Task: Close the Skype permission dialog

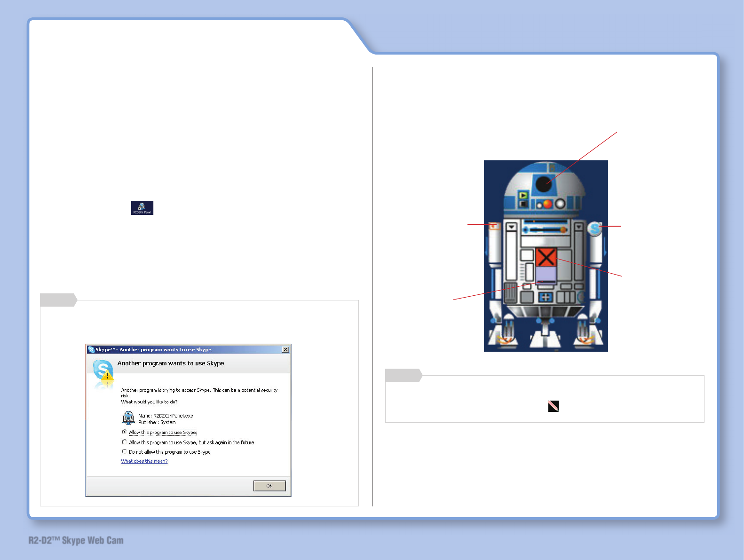Action: pyautogui.click(x=285, y=349)
